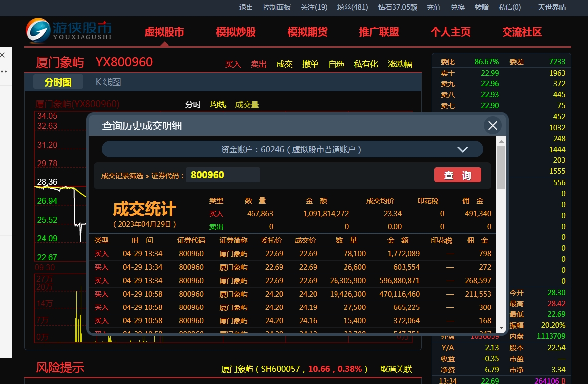Click the 78,100 quantity cell
Image resolution: width=588 pixels, height=384 pixels.
pos(355,254)
